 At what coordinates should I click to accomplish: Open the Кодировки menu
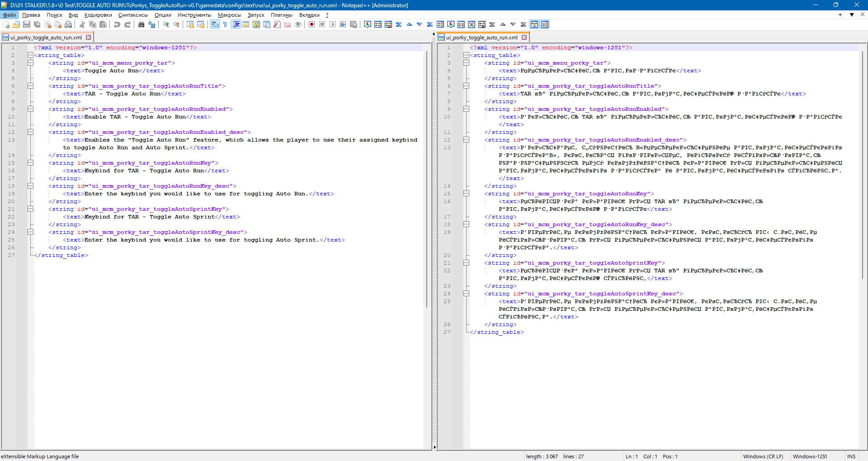[98, 15]
